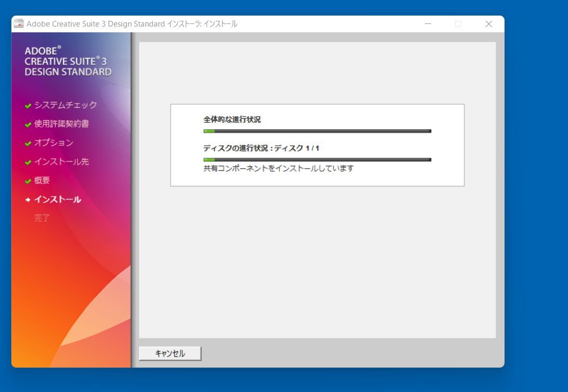Click the green checkmark beside 使用許諾契約書
Screen dimensions: 568x392
click(x=28, y=124)
